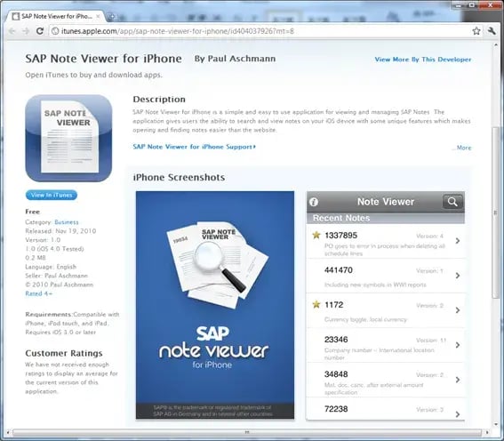Click the Rated 4+ link
Image resolution: width=504 pixels, height=441 pixels.
tap(38, 293)
